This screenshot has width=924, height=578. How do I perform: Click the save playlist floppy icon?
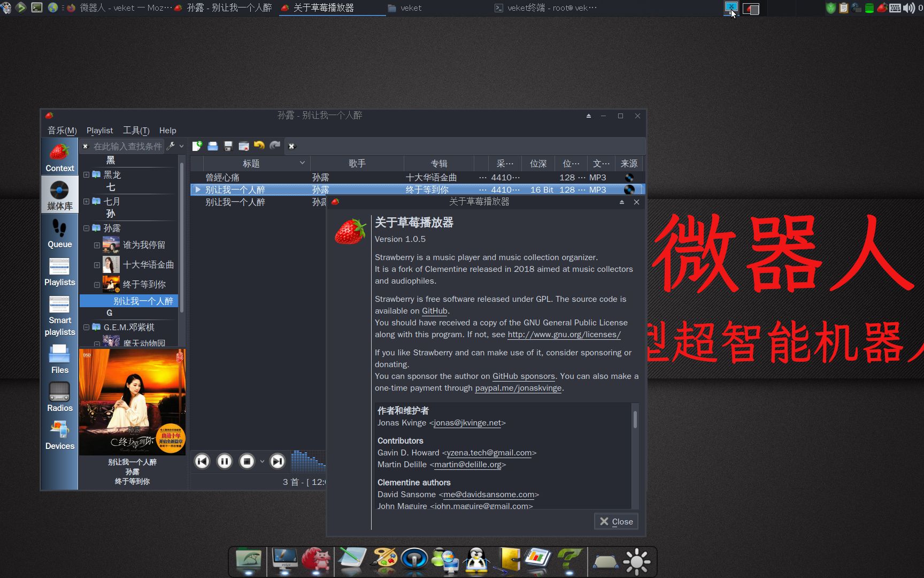(x=228, y=146)
